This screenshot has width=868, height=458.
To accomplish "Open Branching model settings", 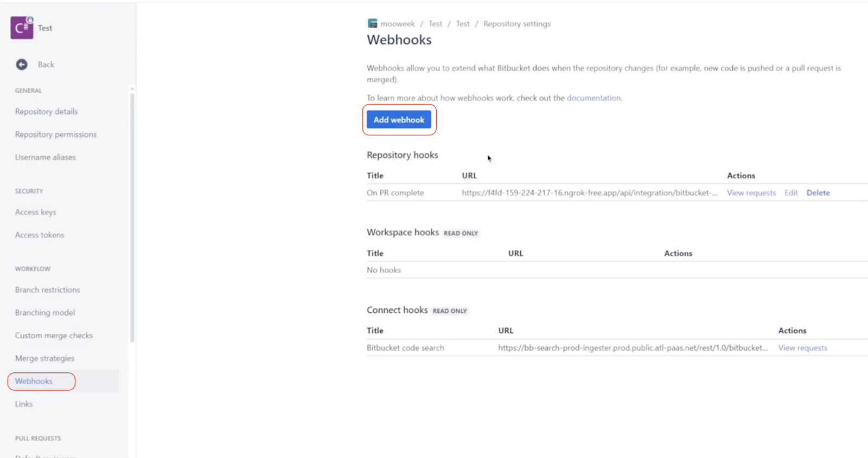I will [44, 313].
